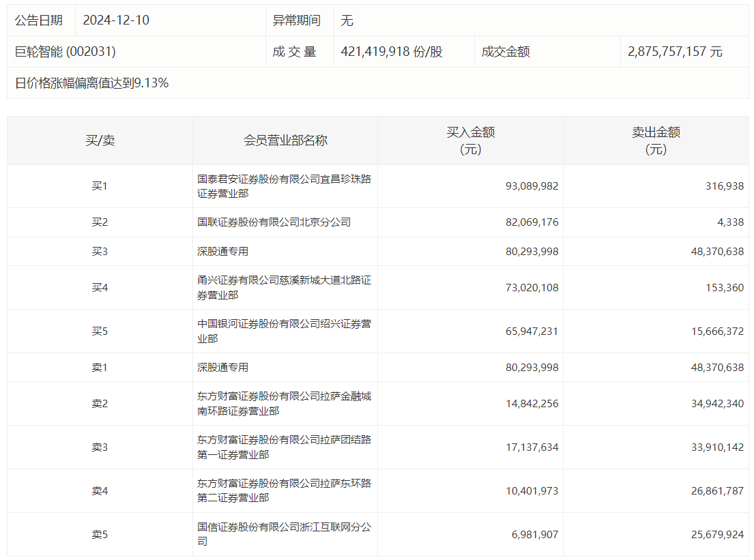Open 国泰君安证券宜昌珍珠路证券营业部 entry
The height and width of the screenshot is (560, 754).
click(284, 186)
